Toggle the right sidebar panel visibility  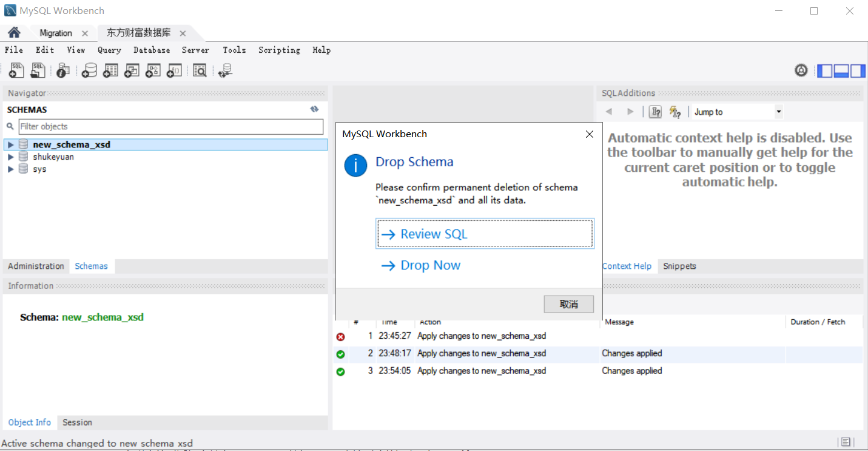[x=858, y=71]
